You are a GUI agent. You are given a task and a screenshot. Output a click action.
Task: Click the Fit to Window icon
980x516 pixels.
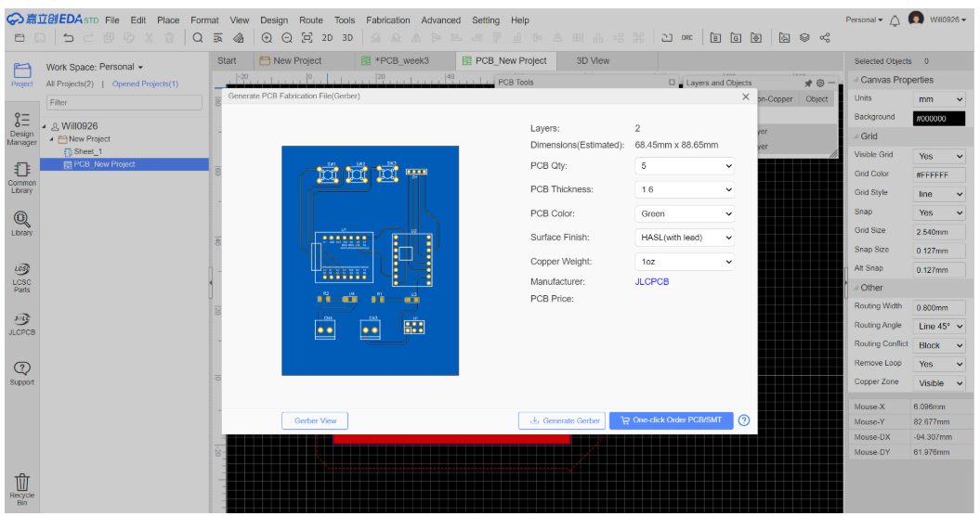point(307,38)
